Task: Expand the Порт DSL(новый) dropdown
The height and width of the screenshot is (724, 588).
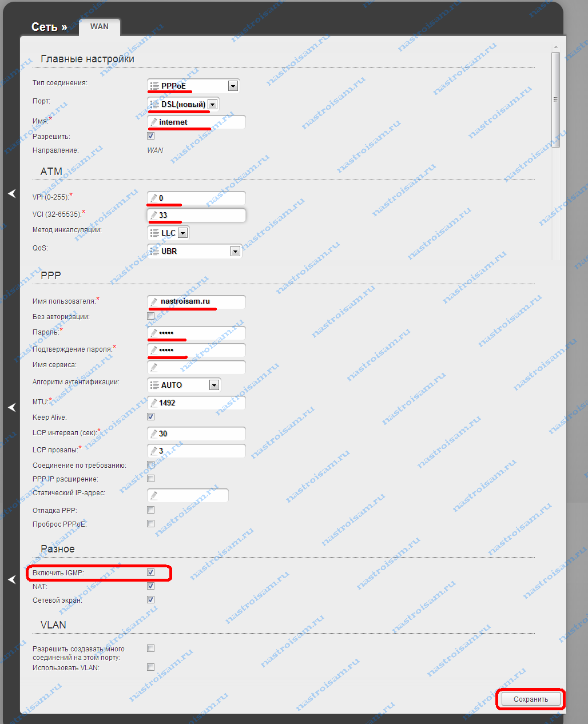Action: point(213,104)
